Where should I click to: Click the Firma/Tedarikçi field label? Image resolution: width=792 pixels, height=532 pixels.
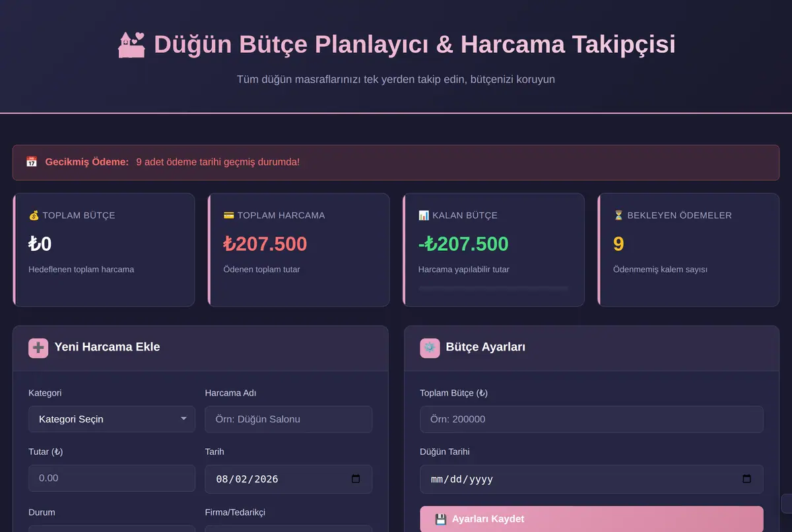coord(236,512)
